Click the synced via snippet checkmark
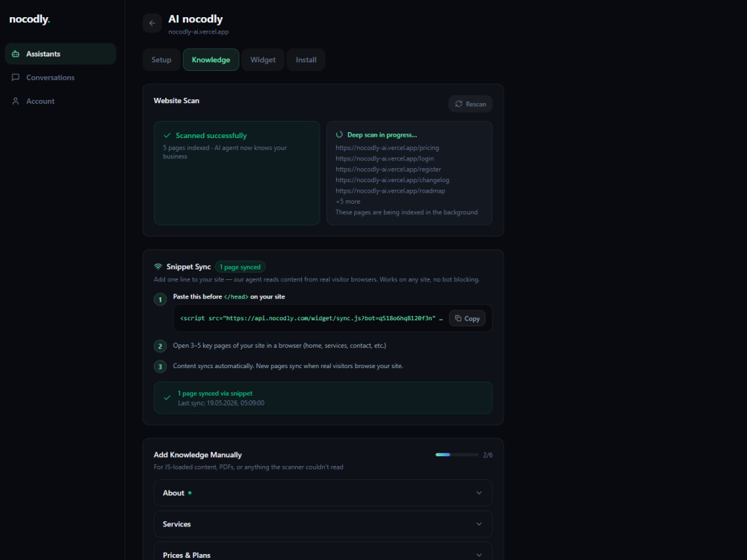This screenshot has height=560, width=747. click(167, 398)
